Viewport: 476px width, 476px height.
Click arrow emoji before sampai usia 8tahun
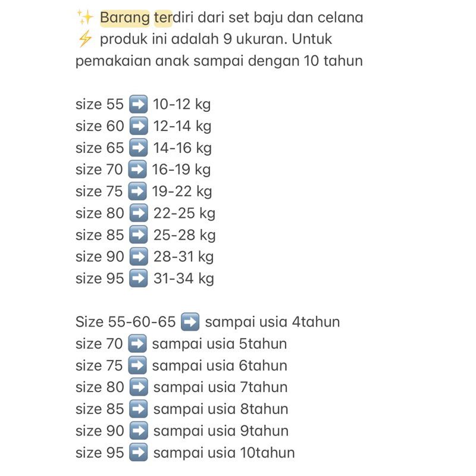139,409
